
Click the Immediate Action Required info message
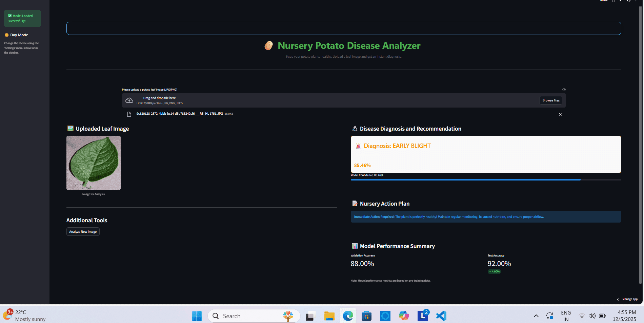pos(486,217)
